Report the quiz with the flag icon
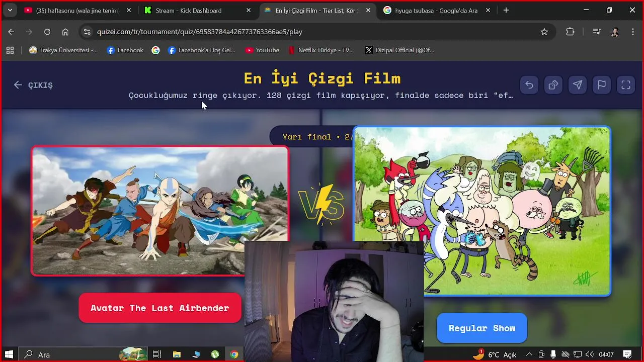Image resolution: width=644 pixels, height=362 pixels. tap(602, 85)
